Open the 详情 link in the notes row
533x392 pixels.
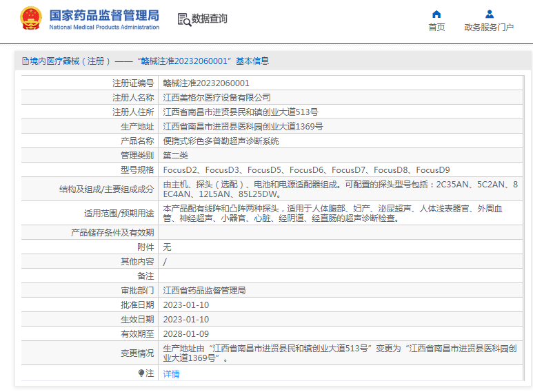[x=171, y=373]
